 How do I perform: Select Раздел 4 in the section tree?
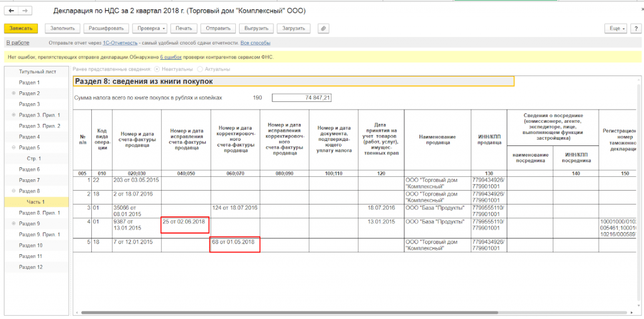tap(30, 137)
